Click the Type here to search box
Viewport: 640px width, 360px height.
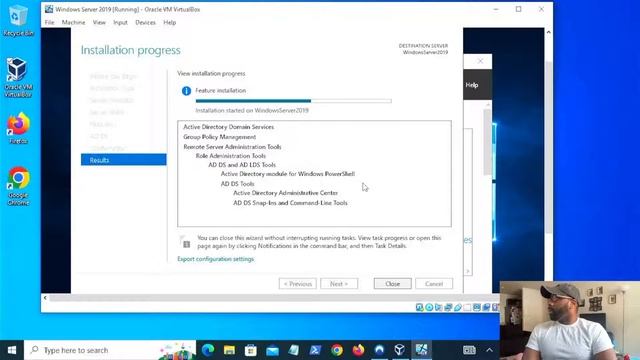(110, 350)
